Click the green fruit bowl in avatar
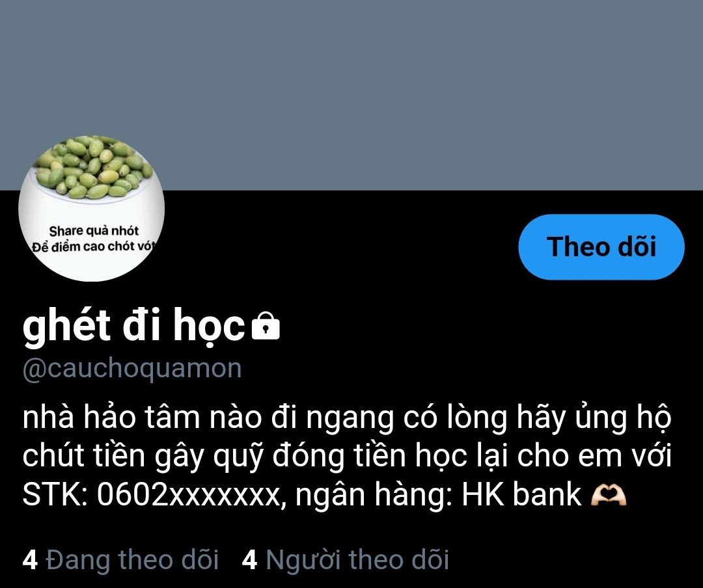The image size is (703, 588). click(x=94, y=168)
